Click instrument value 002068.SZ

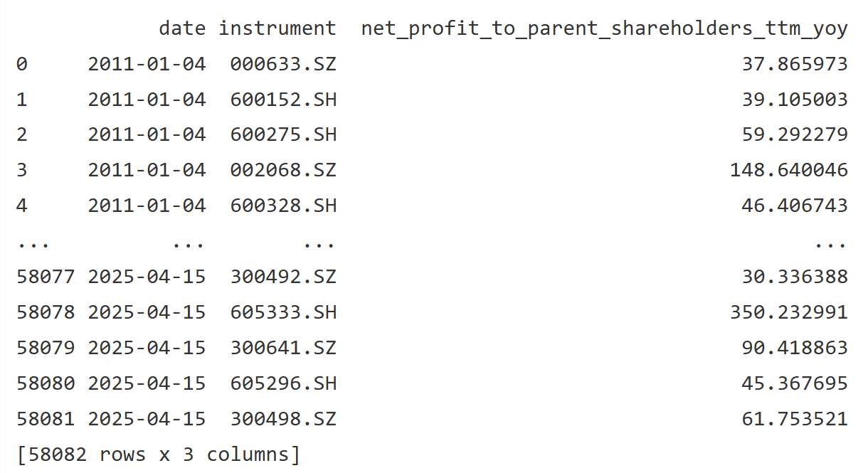tap(282, 171)
